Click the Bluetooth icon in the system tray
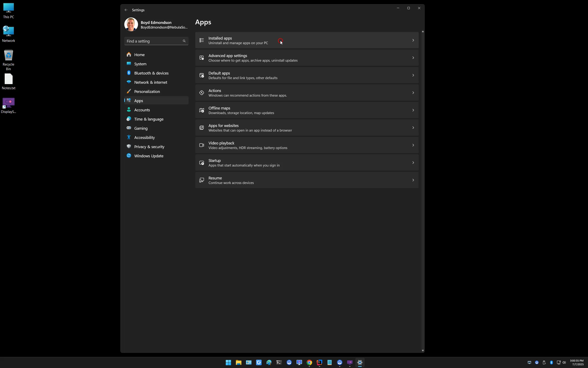This screenshot has height=368, width=588. click(551, 362)
